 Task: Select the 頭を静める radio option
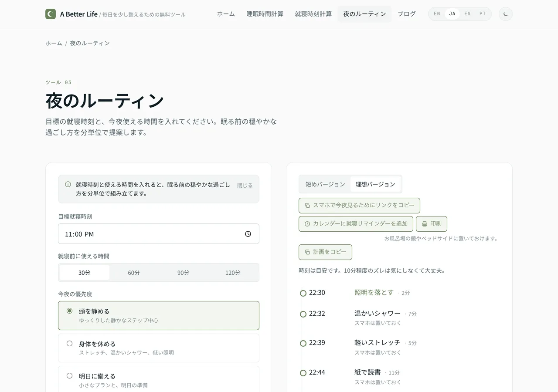[159, 316]
